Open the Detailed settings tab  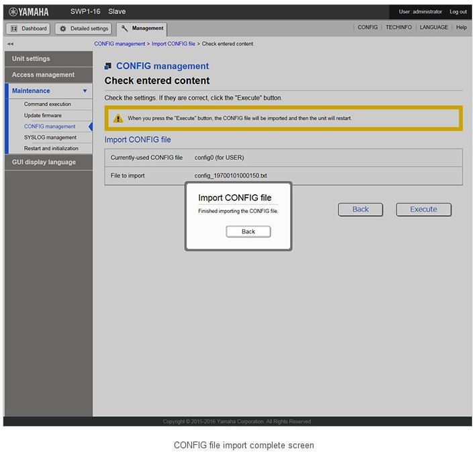tap(83, 28)
